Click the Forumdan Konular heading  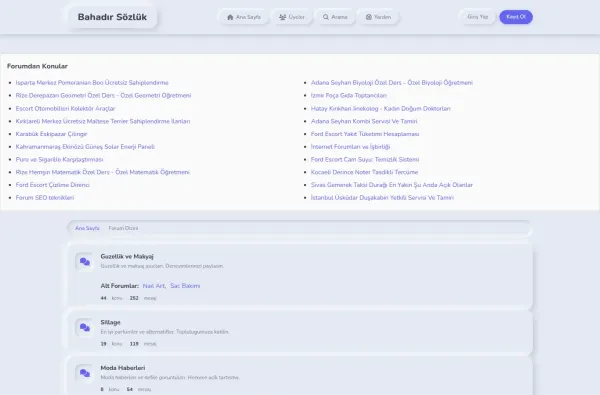[38, 66]
